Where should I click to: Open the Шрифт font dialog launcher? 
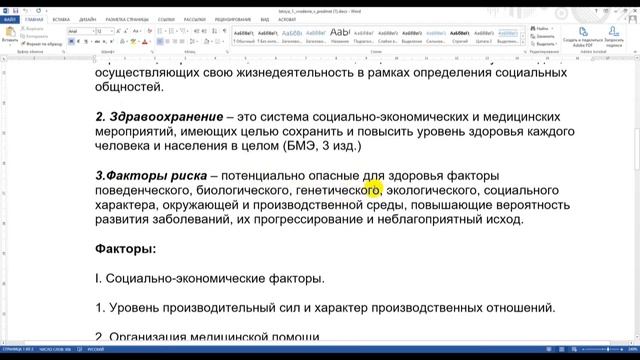(x=152, y=52)
